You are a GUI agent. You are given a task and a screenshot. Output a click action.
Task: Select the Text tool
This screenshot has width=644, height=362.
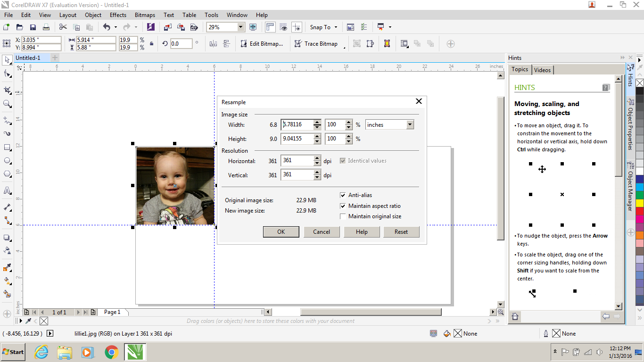pyautogui.click(x=7, y=191)
